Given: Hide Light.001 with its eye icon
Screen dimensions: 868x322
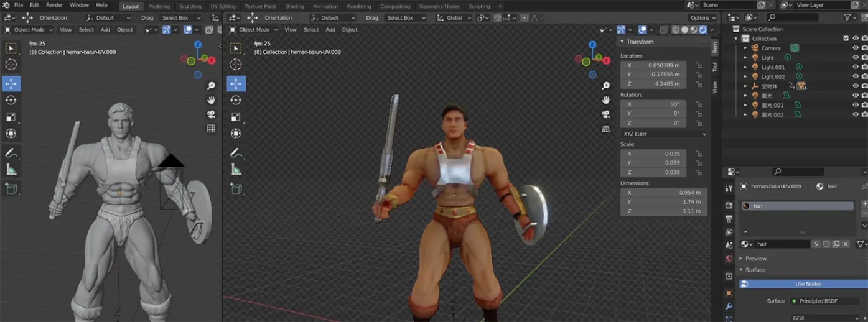Looking at the screenshot, I should [856, 67].
